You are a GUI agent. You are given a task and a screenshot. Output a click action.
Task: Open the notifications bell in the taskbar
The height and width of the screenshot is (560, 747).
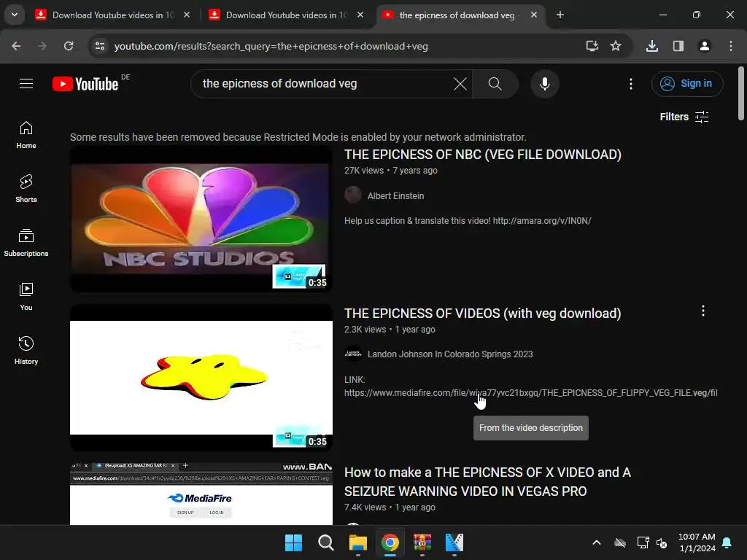click(727, 542)
